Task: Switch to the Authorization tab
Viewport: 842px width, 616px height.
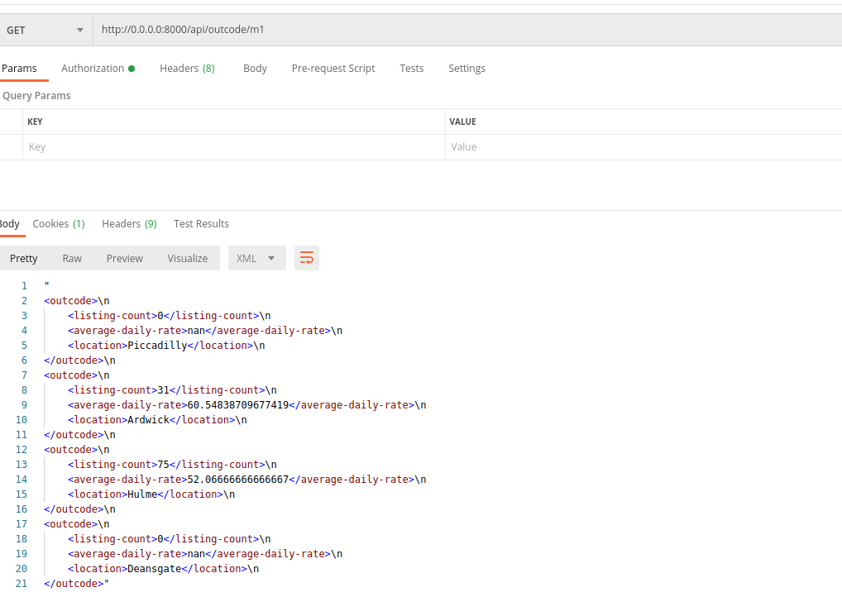Action: pos(92,69)
